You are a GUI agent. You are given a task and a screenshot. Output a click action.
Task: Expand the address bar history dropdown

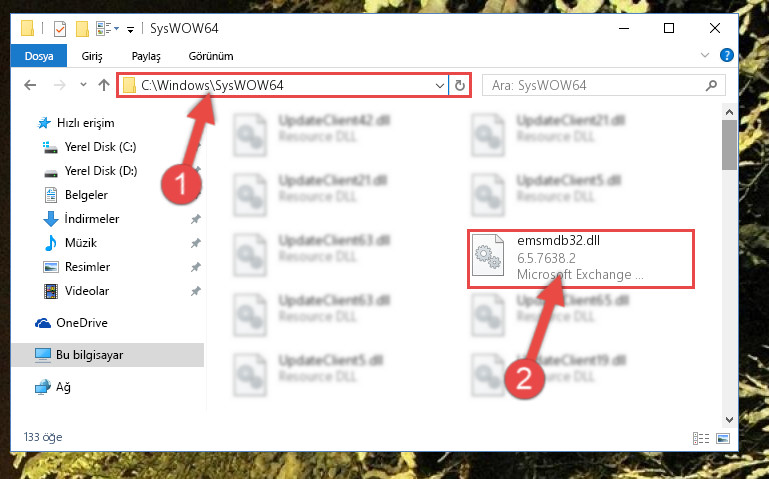click(x=439, y=86)
